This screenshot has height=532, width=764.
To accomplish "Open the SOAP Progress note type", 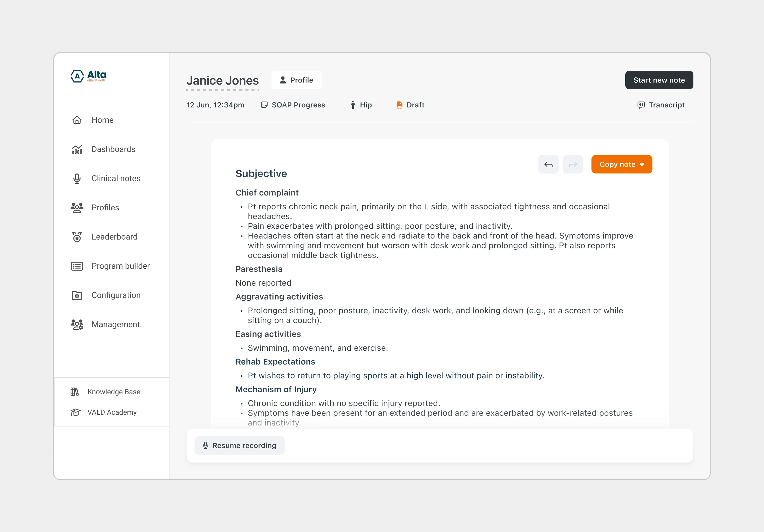I will click(x=293, y=105).
